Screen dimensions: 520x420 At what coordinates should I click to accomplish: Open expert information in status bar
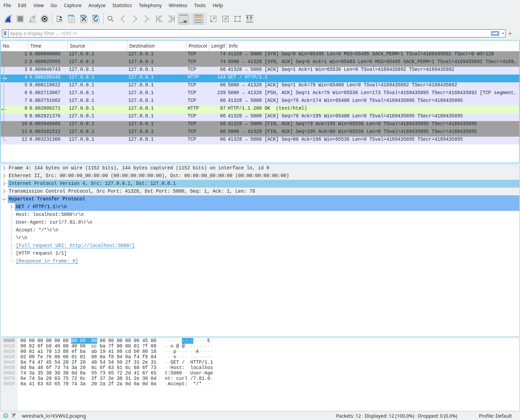(6, 416)
